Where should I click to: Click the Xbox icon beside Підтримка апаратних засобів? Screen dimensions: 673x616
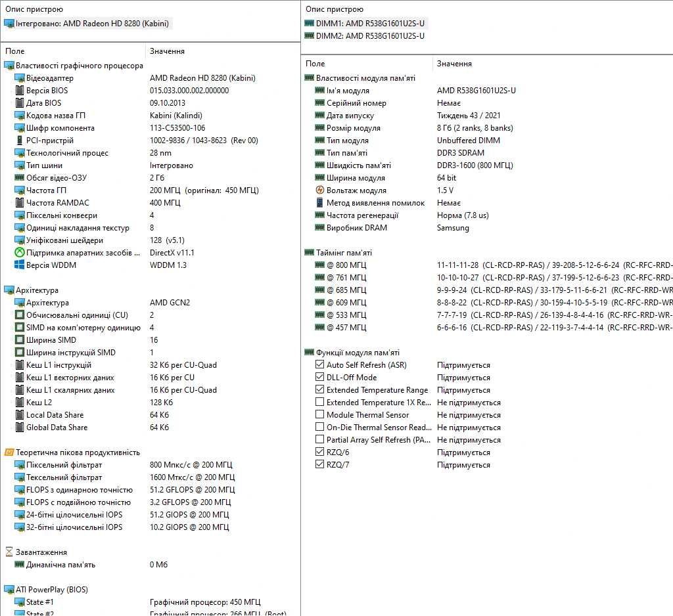pyautogui.click(x=19, y=253)
